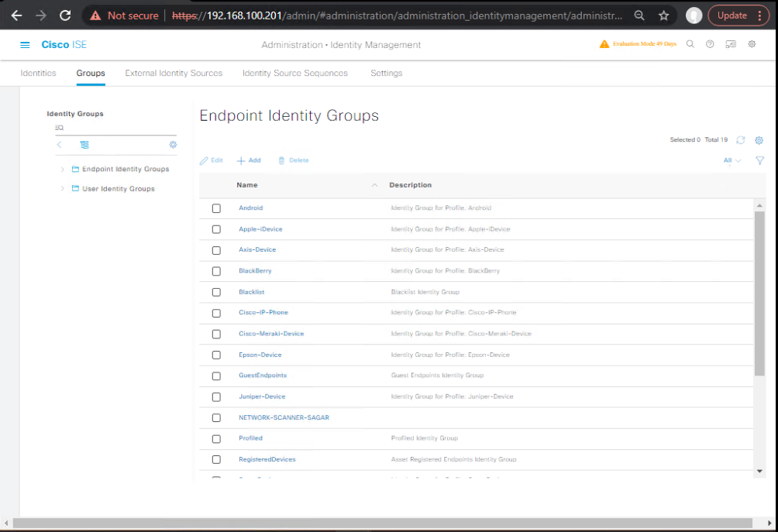The width and height of the screenshot is (778, 532).
Task: Open the browser three-dot menu
Action: coord(759,15)
